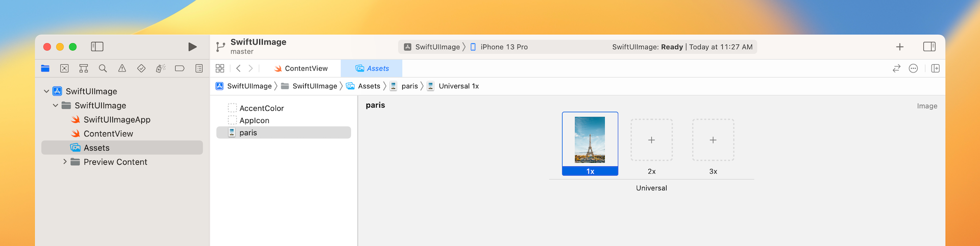
Task: Open the Find navigator magnifier
Action: coord(103,68)
